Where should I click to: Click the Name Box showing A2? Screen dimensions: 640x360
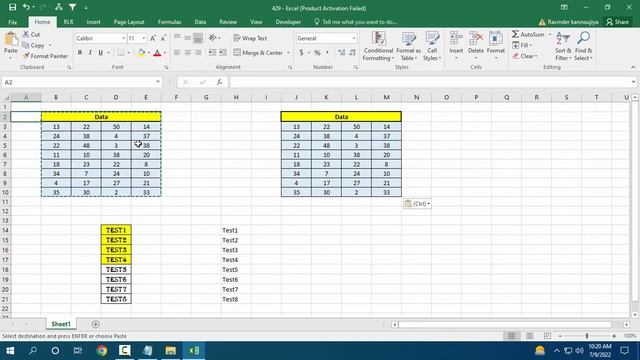pyautogui.click(x=81, y=82)
